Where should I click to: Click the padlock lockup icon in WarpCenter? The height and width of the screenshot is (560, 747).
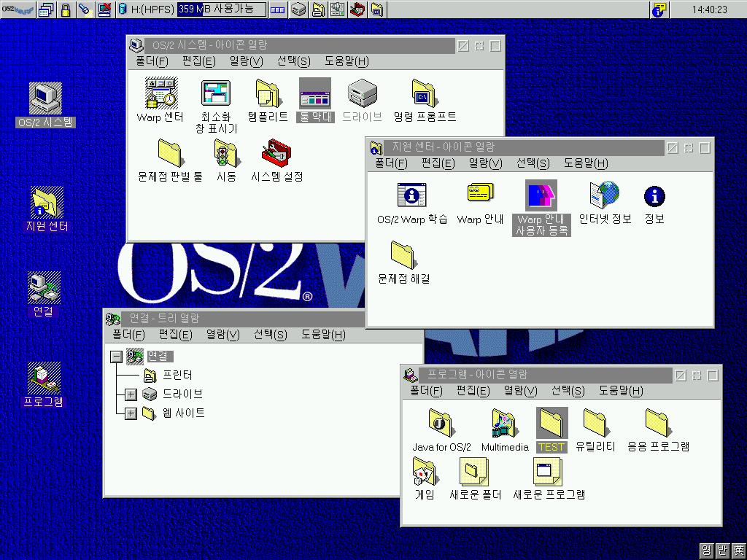click(66, 9)
